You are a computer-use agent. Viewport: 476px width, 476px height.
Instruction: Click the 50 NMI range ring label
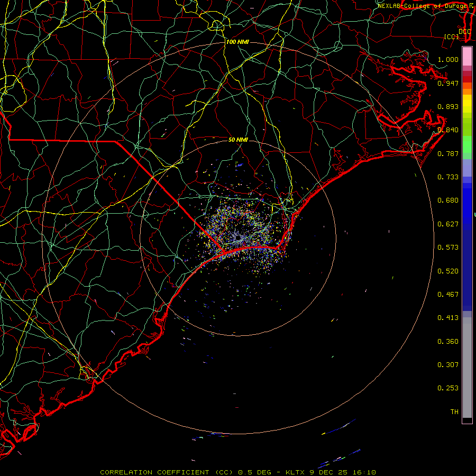pyautogui.click(x=238, y=140)
